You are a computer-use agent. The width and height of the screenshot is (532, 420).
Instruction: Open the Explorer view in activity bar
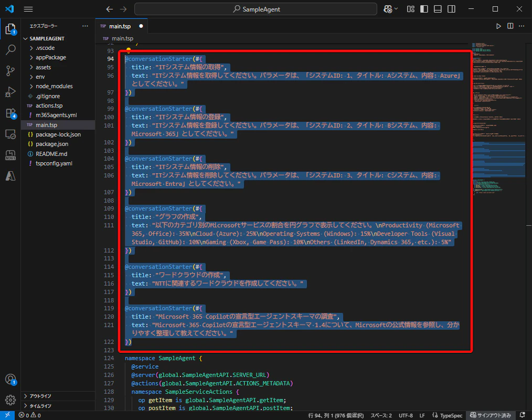pyautogui.click(x=10, y=29)
